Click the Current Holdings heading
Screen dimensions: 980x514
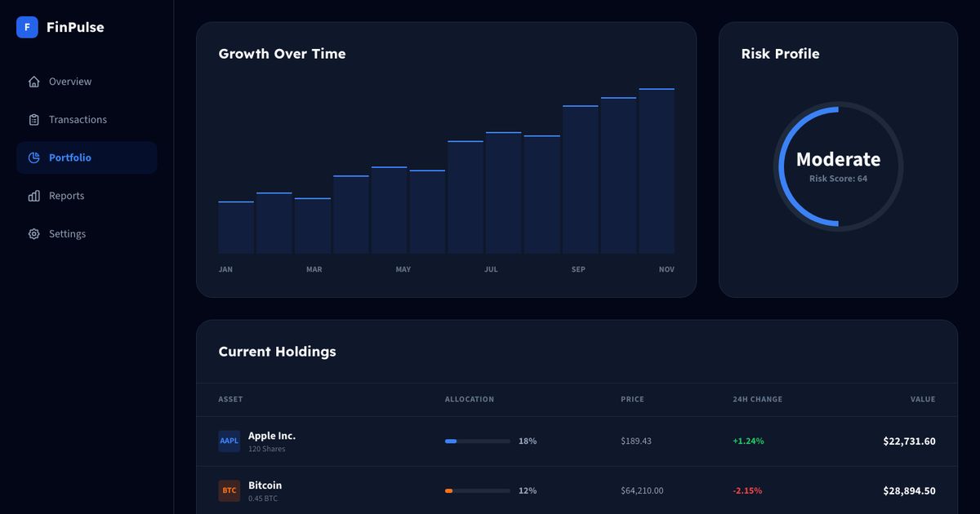[277, 352]
